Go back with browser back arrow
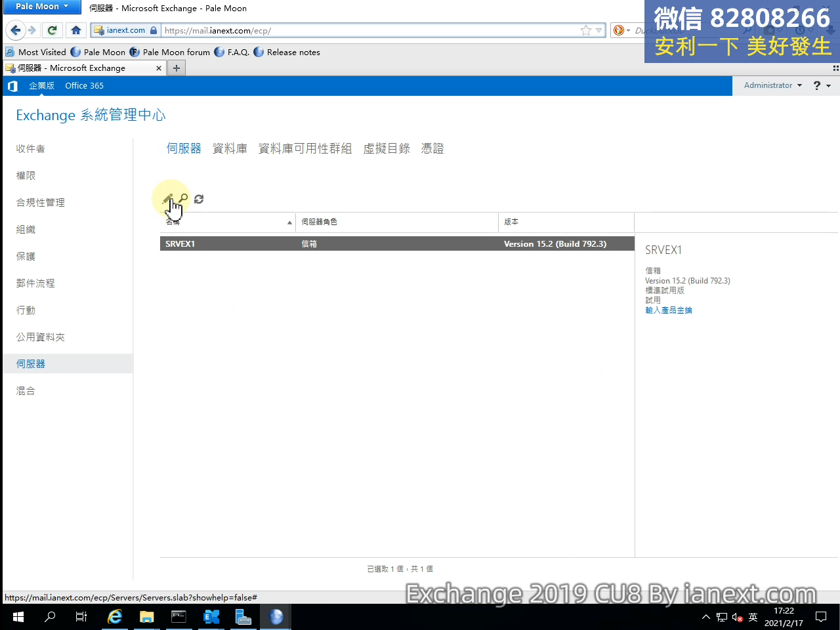840x630 pixels. pyautogui.click(x=16, y=30)
